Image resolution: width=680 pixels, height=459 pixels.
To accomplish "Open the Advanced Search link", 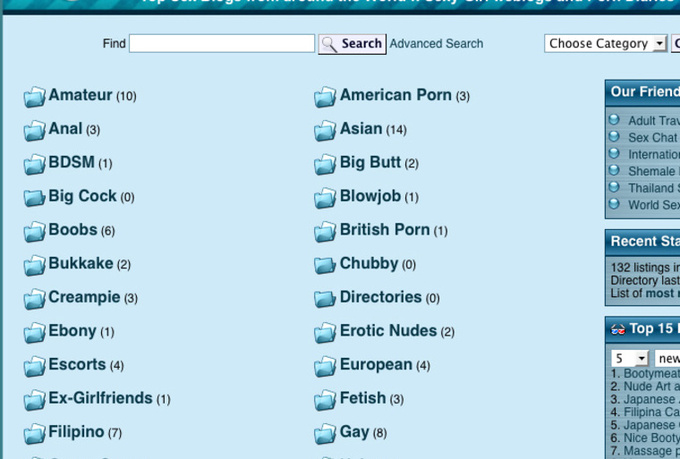I will [436, 43].
